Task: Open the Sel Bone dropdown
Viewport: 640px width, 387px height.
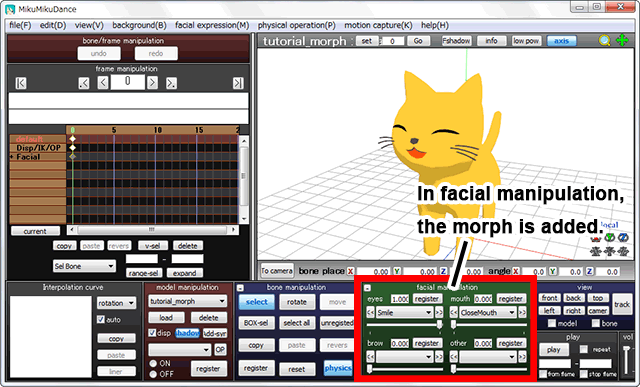Action: pos(84,266)
